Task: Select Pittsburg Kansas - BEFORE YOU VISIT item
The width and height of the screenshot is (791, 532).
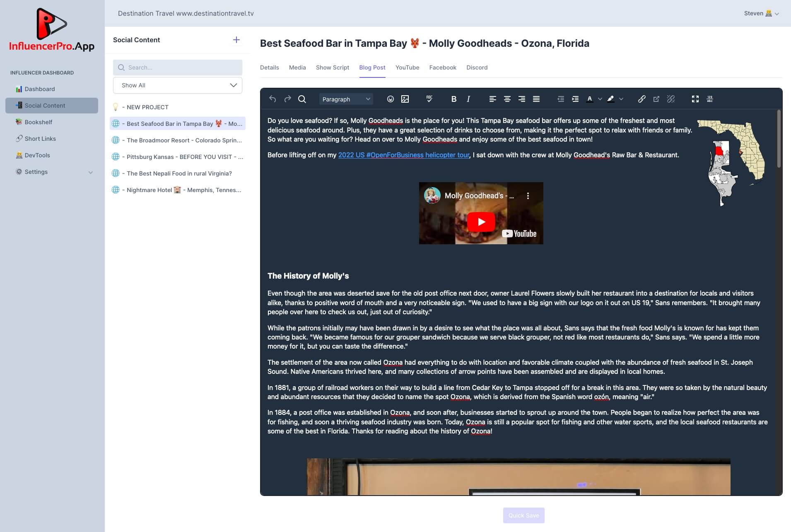Action: pos(178,157)
